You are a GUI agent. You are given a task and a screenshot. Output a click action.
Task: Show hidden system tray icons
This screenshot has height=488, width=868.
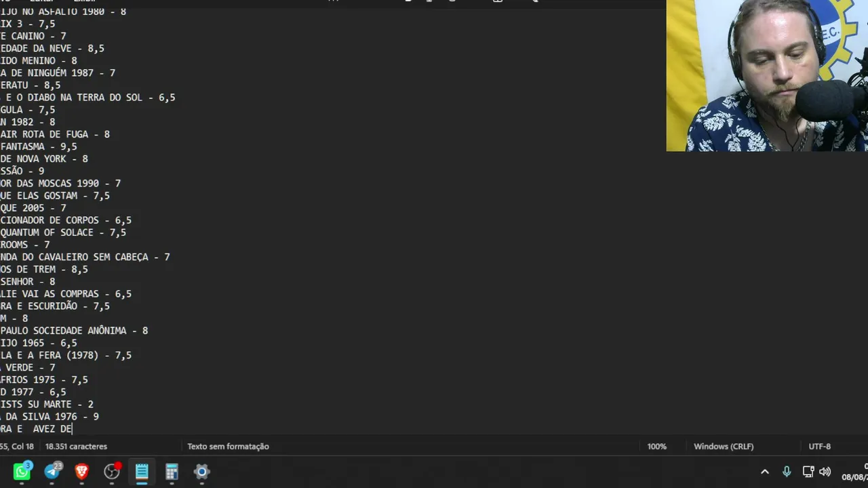pyautogui.click(x=765, y=472)
